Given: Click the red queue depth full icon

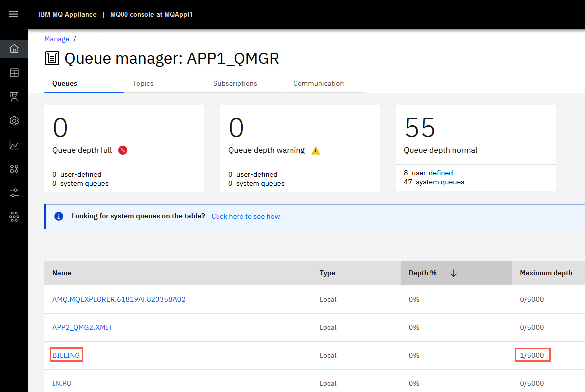Looking at the screenshot, I should pyautogui.click(x=123, y=150).
